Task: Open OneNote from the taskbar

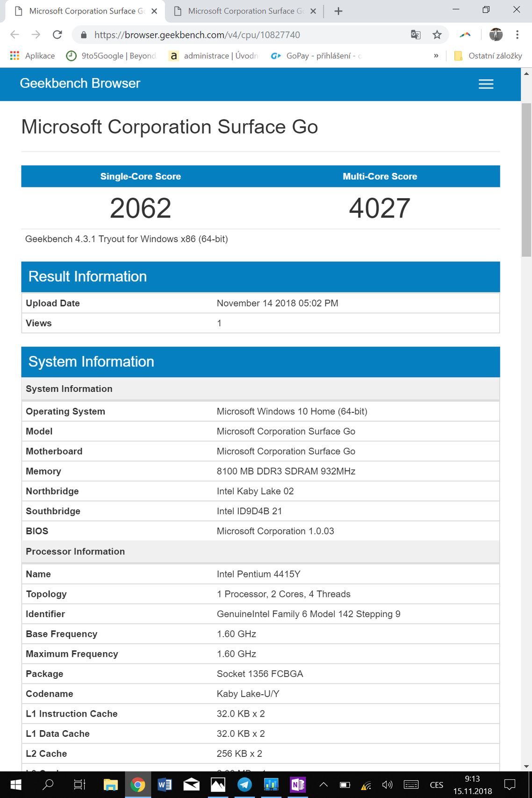Action: (x=298, y=784)
